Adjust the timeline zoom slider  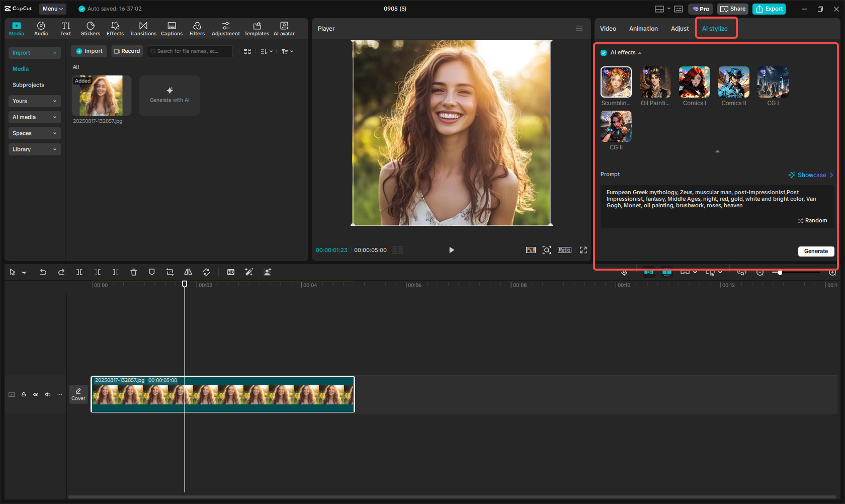(780, 272)
